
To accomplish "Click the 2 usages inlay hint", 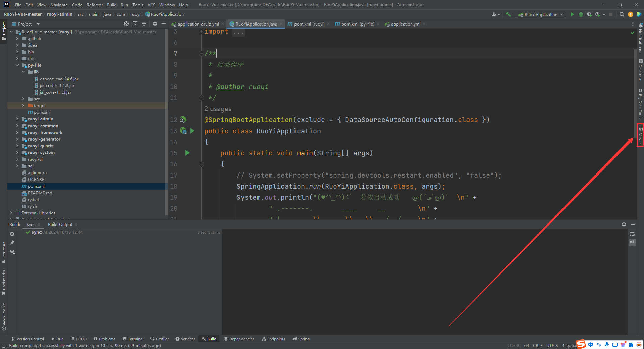I will point(218,109).
